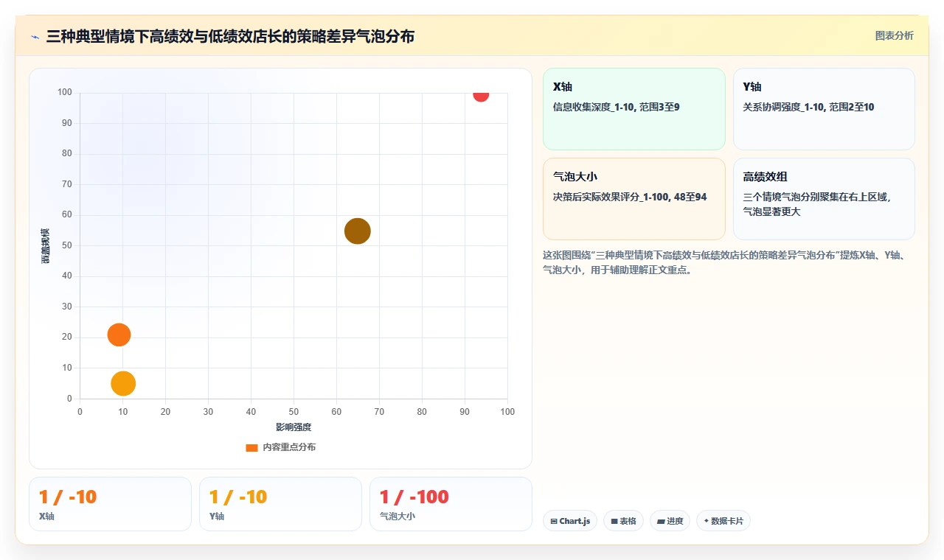Click the description paragraph starting 这张图围绕
This screenshot has height=560, width=944.
(729, 262)
